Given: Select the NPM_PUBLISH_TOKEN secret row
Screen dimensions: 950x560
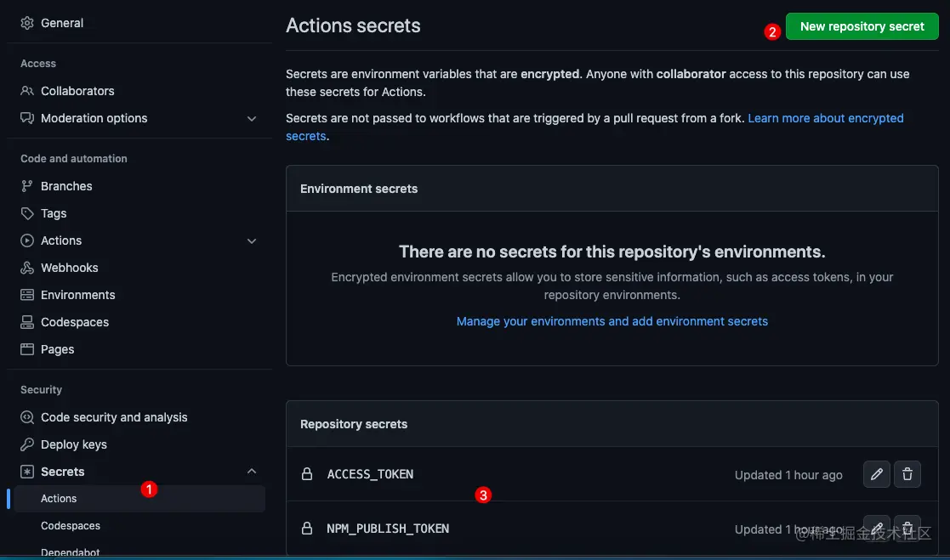Looking at the screenshot, I should click(388, 529).
